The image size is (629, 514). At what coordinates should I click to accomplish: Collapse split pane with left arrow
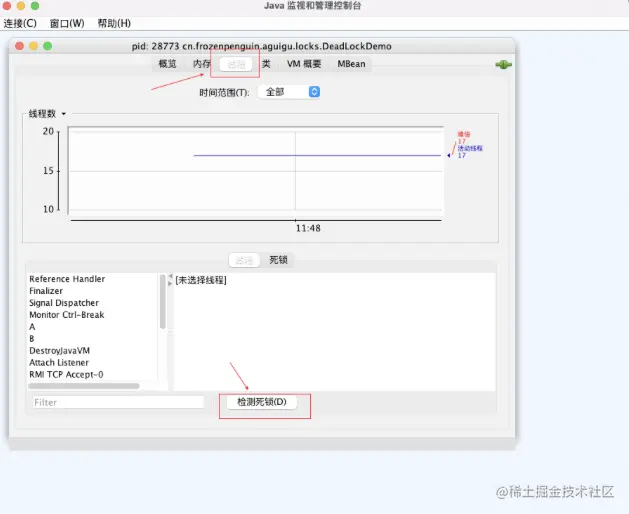(170, 276)
